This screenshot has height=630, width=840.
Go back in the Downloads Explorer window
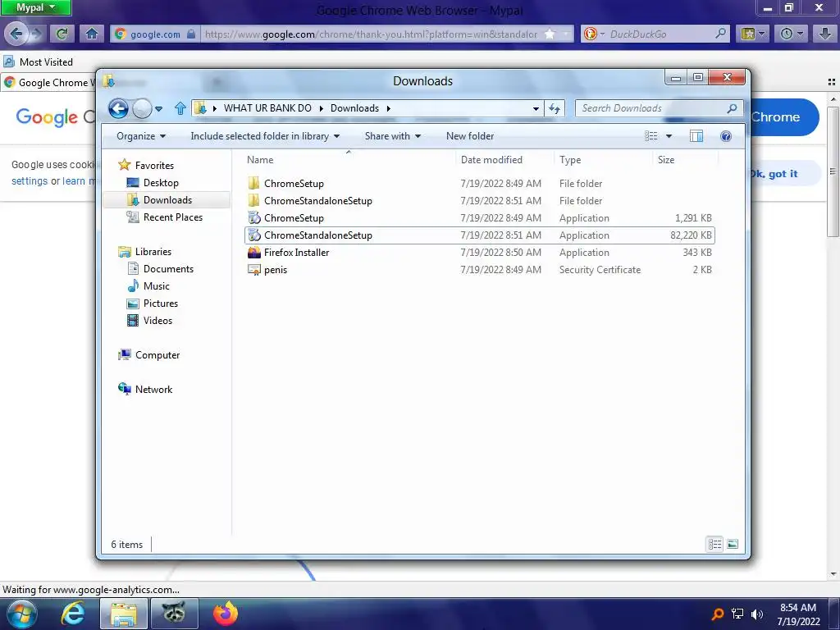point(118,109)
